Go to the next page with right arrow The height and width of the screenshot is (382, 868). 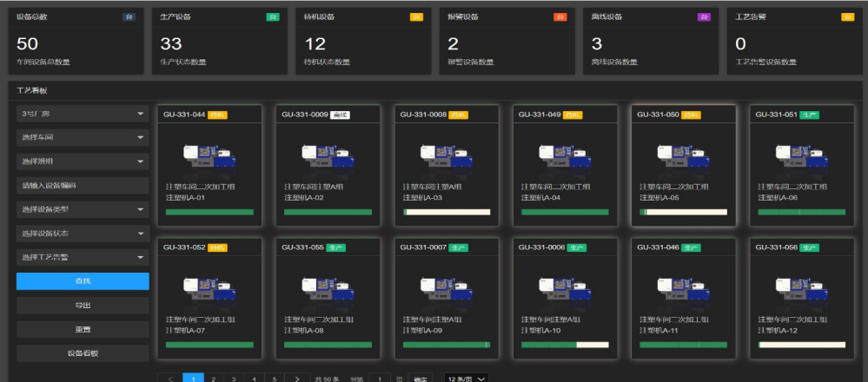pyautogui.click(x=297, y=379)
